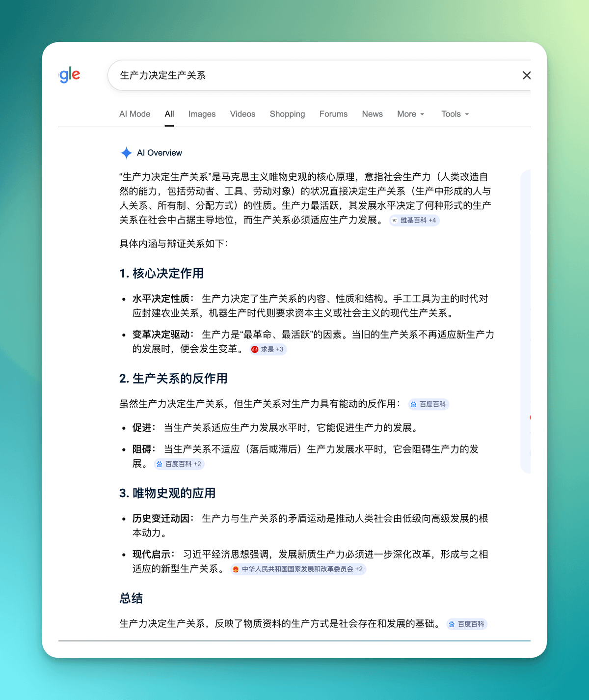The width and height of the screenshot is (589, 700).
Task: Open the 维基百科 +4 source chip
Action: pos(414,221)
